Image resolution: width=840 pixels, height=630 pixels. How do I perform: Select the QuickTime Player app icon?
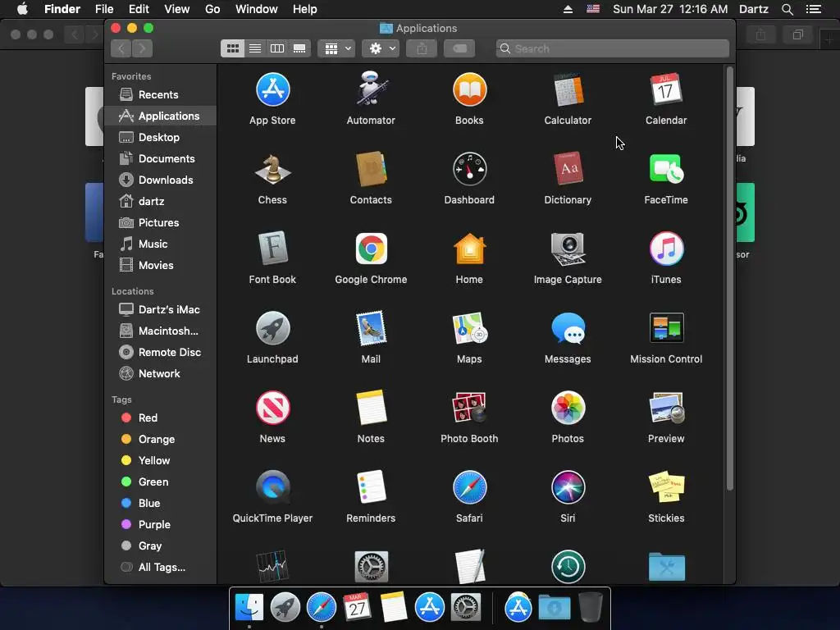coord(272,487)
